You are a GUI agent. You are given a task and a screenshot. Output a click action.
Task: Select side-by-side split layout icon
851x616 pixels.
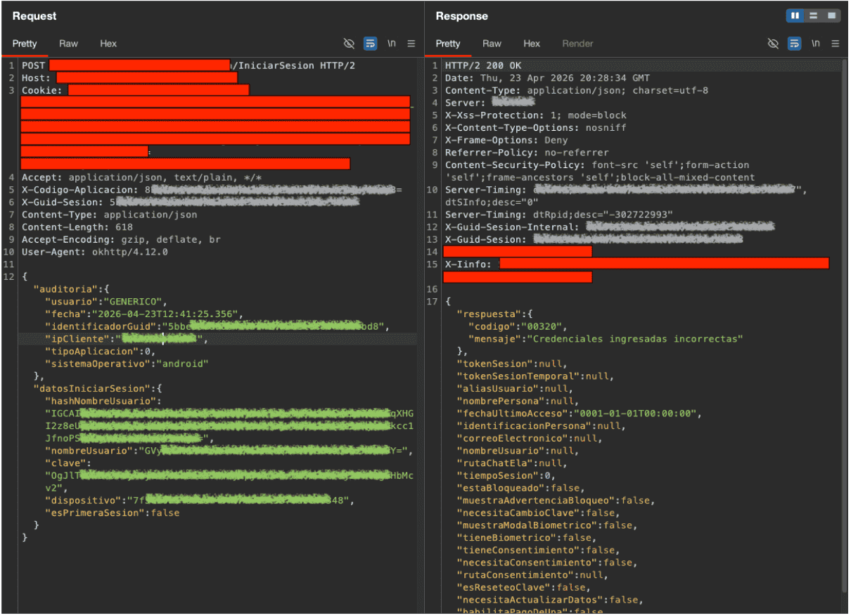[795, 15]
